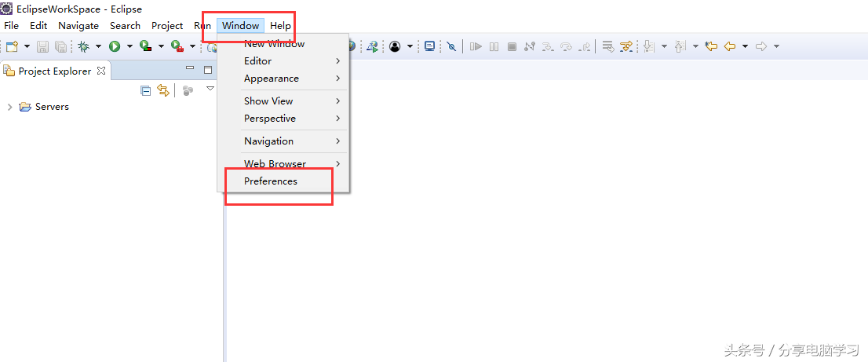Expand the Servers tree node
Screen dimensions: 868x362
point(9,107)
